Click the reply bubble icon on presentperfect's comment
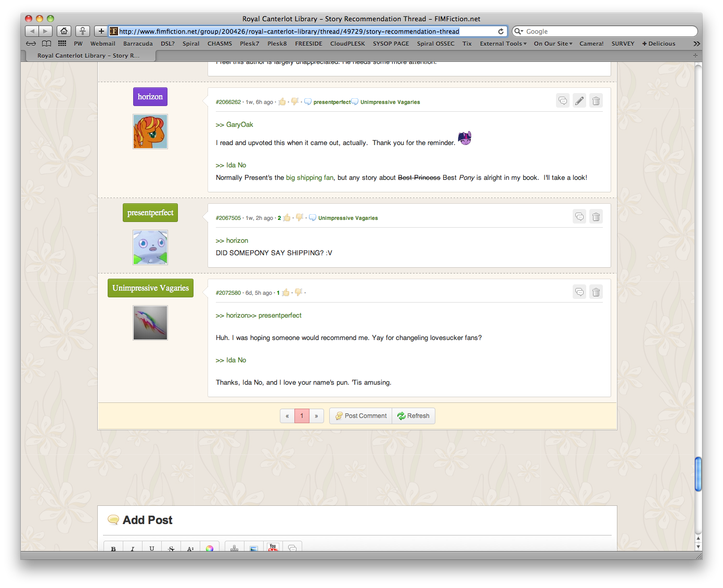This screenshot has width=723, height=588. [x=579, y=217]
